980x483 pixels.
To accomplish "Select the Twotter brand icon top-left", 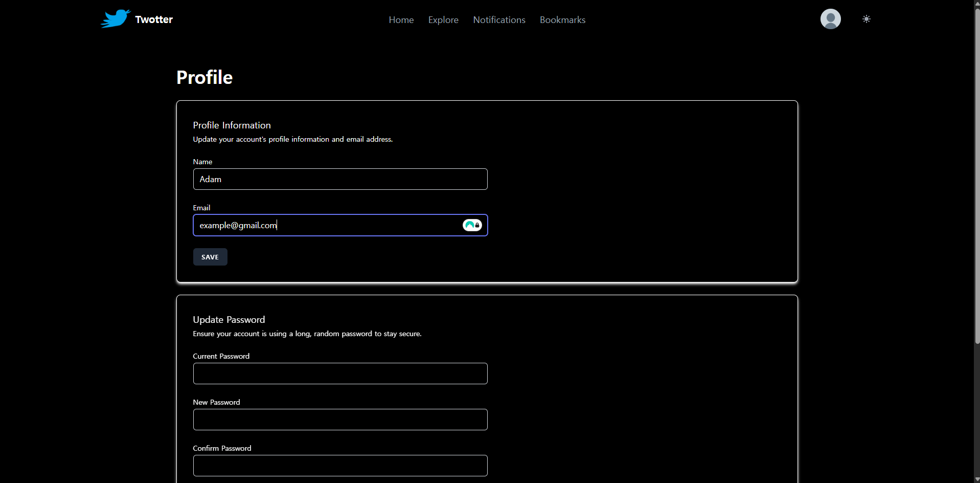I will [115, 18].
